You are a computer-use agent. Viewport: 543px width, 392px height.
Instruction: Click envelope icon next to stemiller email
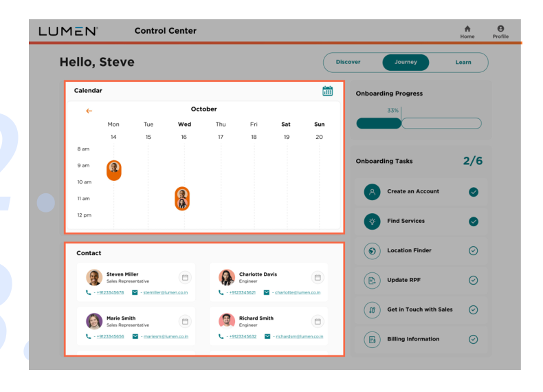[x=135, y=292]
